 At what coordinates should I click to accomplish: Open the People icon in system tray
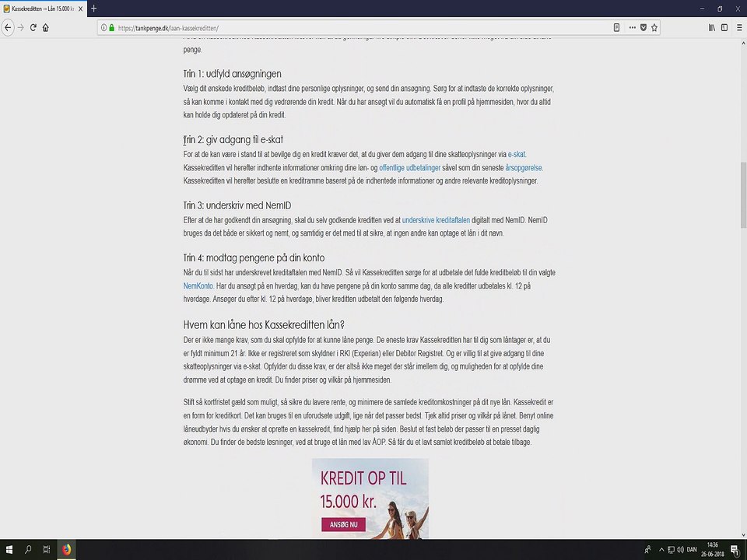(647, 550)
